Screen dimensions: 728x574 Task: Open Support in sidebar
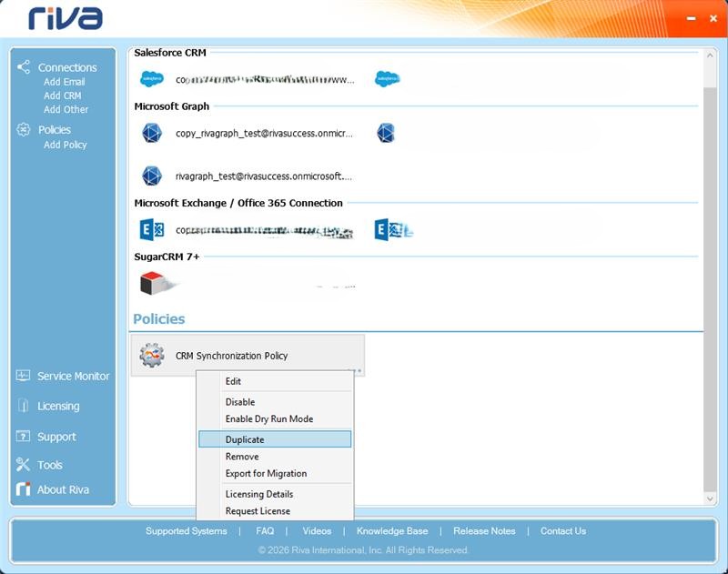(x=56, y=437)
